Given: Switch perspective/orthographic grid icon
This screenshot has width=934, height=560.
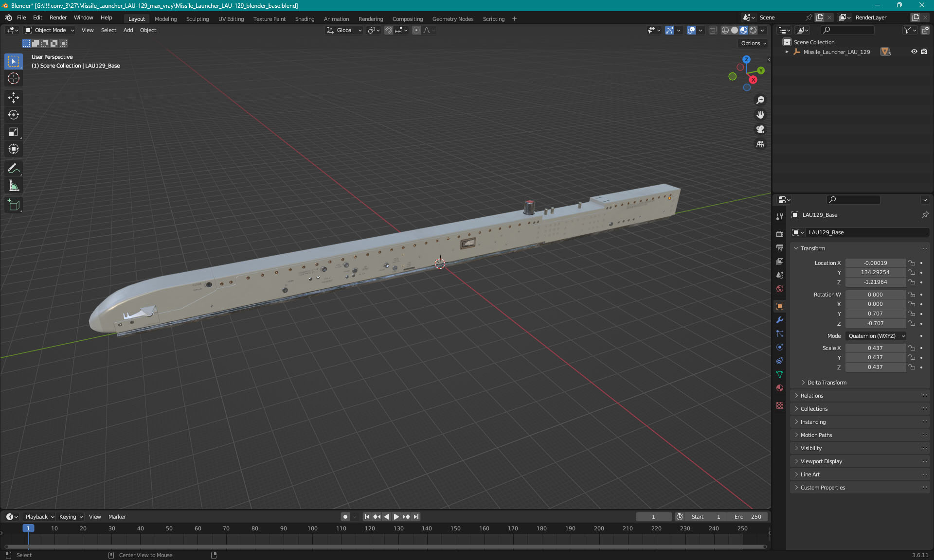Looking at the screenshot, I should point(760,144).
